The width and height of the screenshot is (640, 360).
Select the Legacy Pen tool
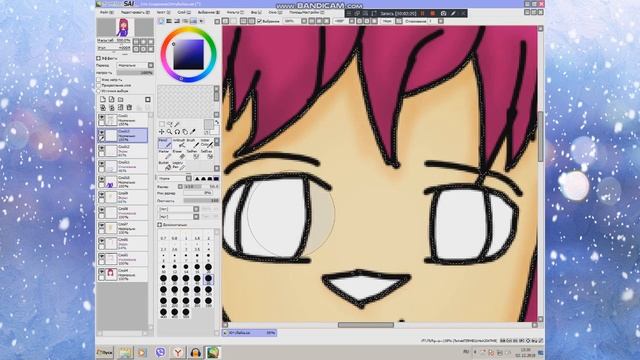(x=179, y=165)
